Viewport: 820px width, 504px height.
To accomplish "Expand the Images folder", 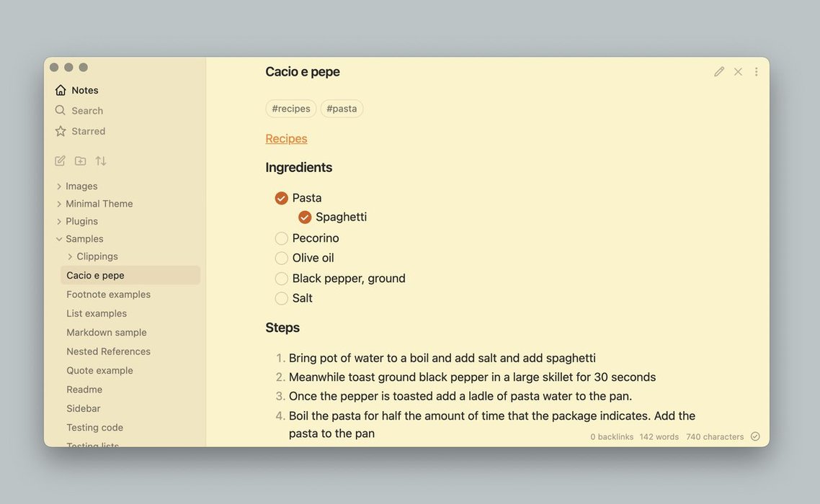I will [x=59, y=186].
